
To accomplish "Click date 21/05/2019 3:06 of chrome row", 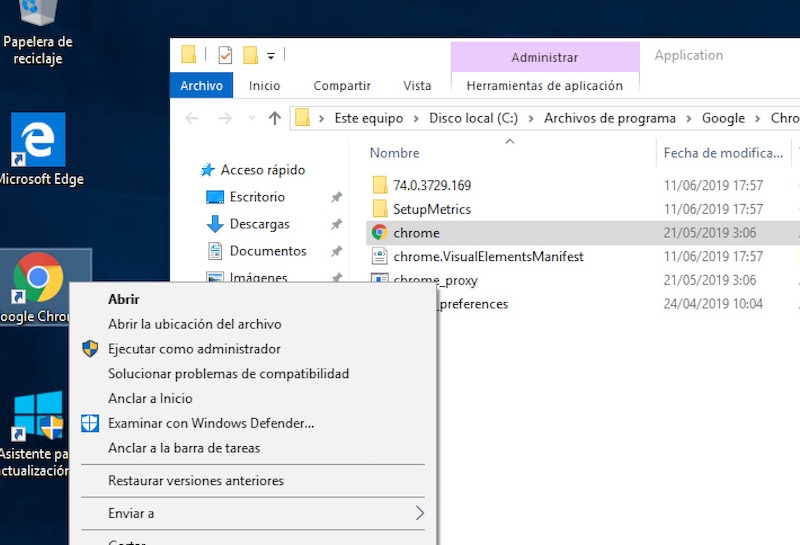I will pos(710,233).
